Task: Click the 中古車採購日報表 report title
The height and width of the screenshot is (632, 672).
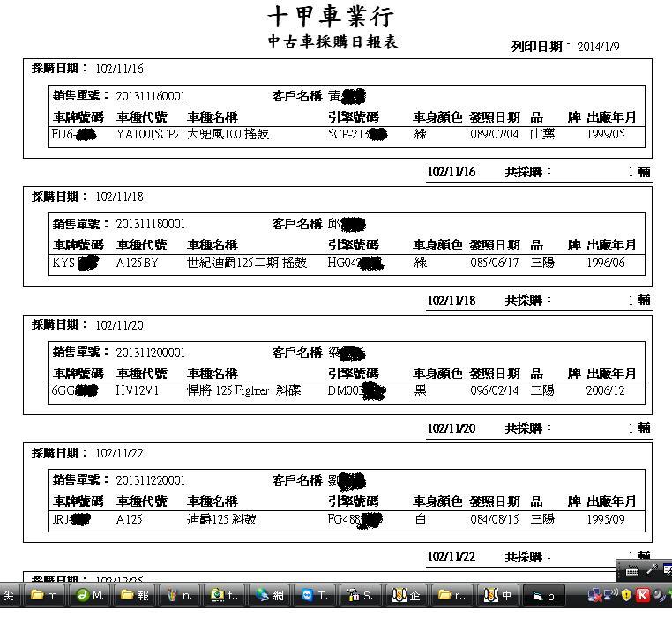Action: click(332, 42)
